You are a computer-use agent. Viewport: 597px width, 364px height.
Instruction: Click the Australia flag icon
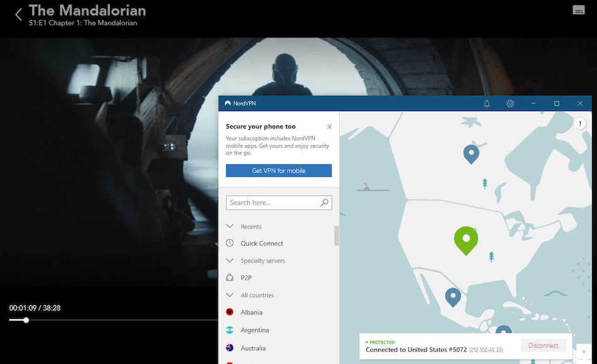pyautogui.click(x=229, y=348)
